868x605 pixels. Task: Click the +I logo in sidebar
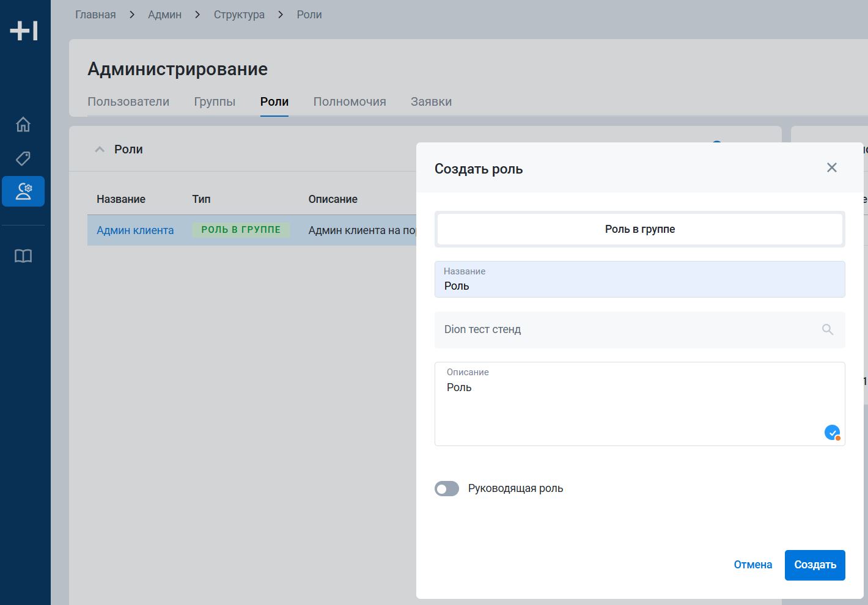[x=24, y=31]
